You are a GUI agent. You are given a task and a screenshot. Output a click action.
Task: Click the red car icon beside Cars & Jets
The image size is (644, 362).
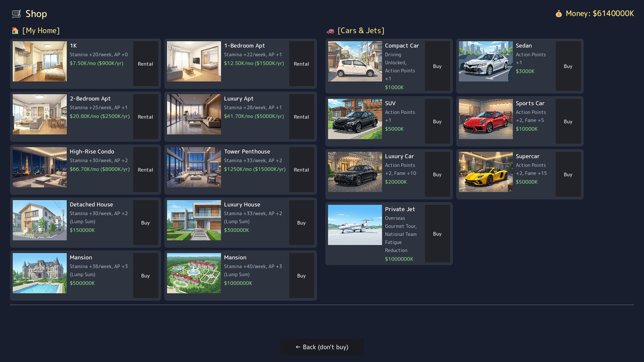click(x=330, y=31)
